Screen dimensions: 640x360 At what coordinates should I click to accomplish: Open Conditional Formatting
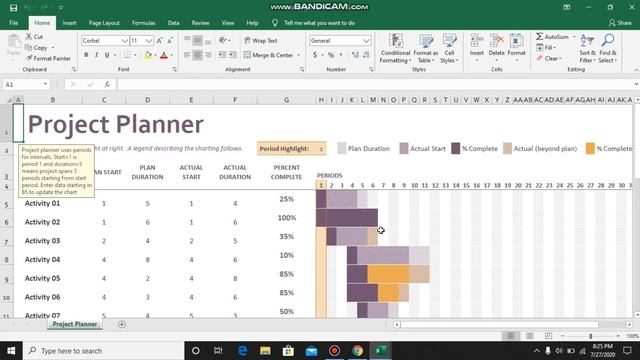point(395,48)
